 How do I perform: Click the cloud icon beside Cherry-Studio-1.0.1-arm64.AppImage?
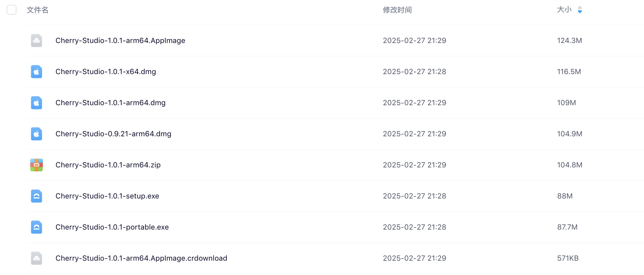(36, 40)
